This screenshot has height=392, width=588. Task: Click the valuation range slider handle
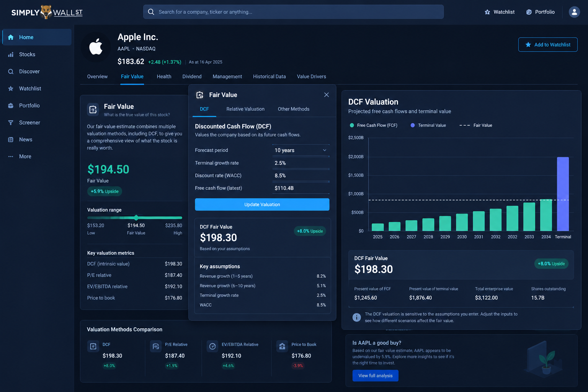(136, 217)
